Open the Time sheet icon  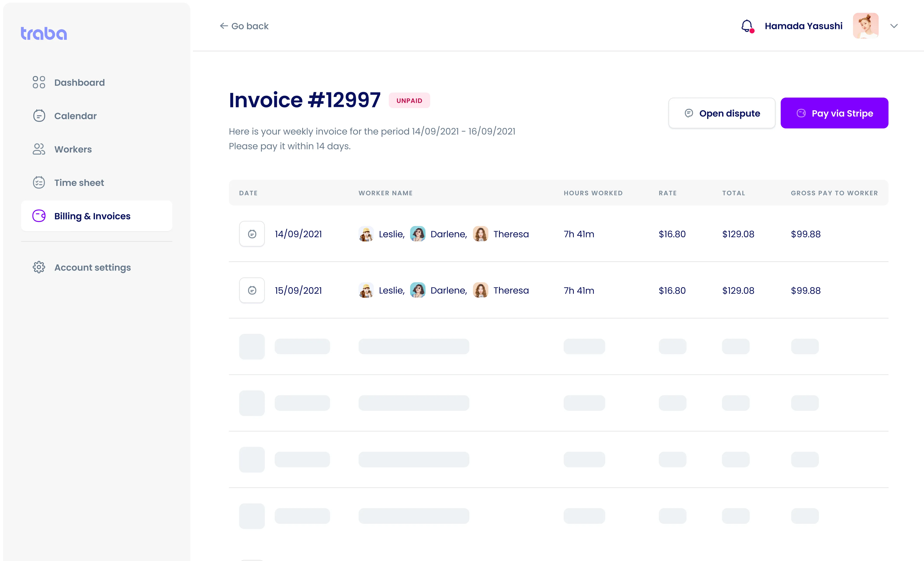pos(39,182)
